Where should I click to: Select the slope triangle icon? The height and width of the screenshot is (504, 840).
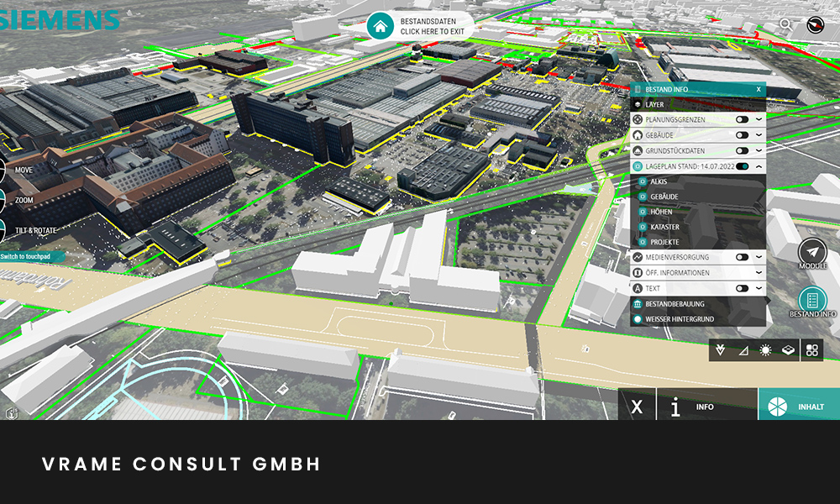point(743,350)
